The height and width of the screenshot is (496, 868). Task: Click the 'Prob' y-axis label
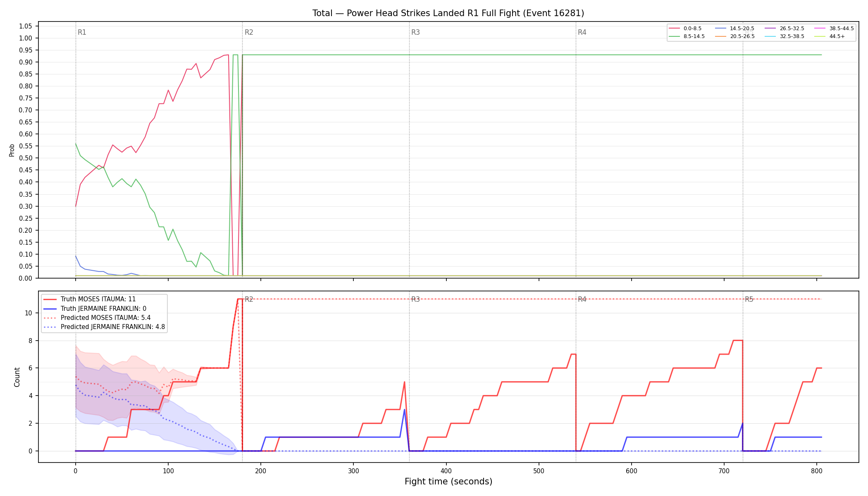[x=12, y=150]
